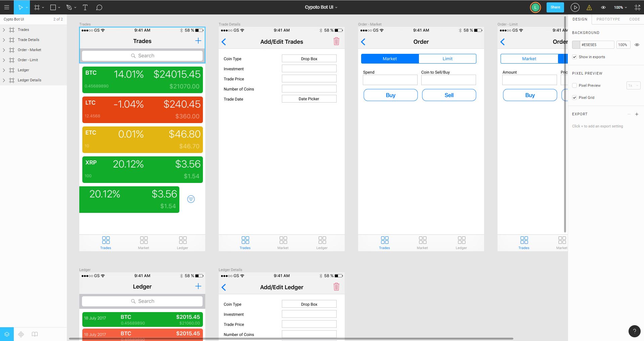
Task: Add an export setting with the plus icon
Action: [x=637, y=114]
